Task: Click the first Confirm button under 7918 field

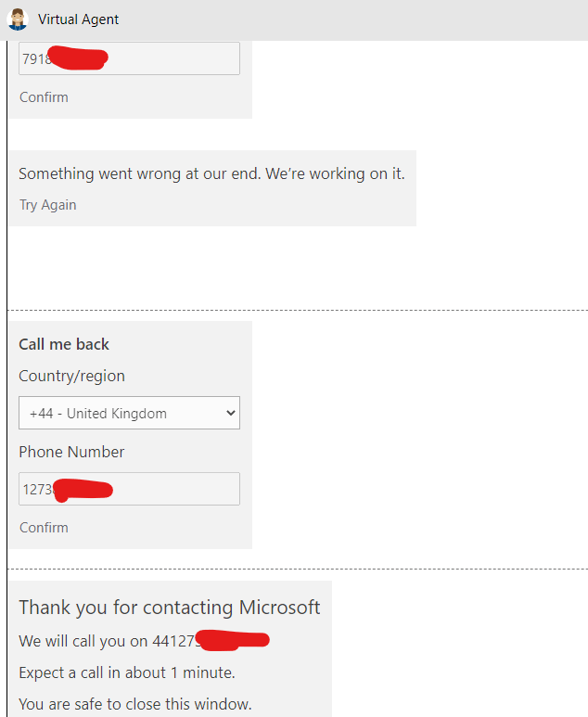Action: 44,97
